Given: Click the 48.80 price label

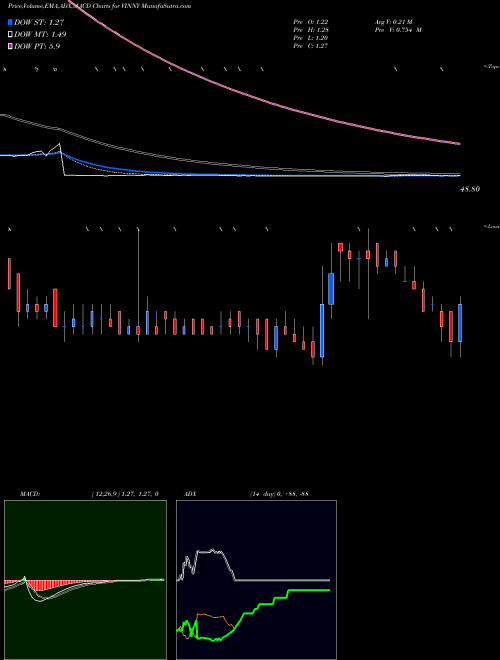Looking at the screenshot, I should [470, 190].
